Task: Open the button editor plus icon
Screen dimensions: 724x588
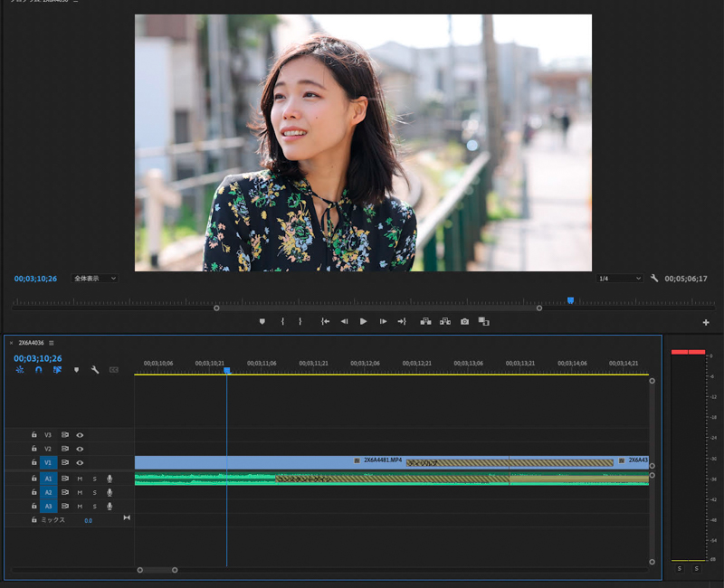Action: (x=706, y=322)
